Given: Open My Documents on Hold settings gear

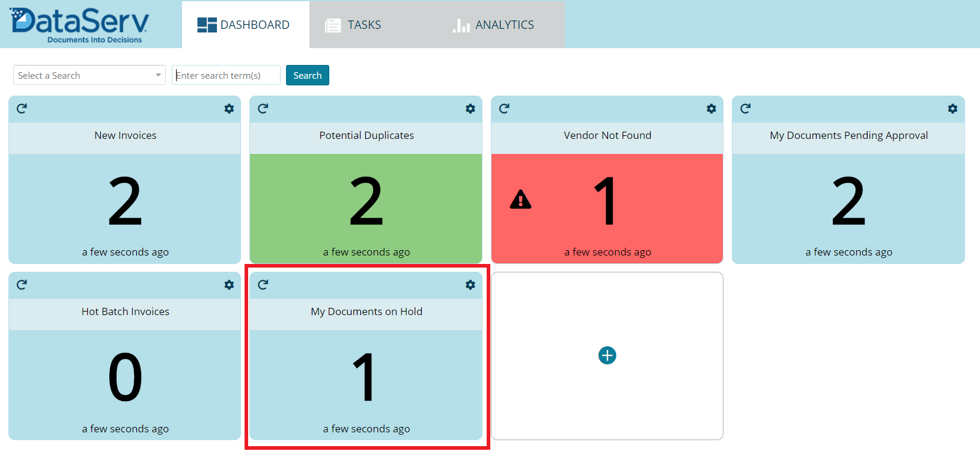Looking at the screenshot, I should click(x=470, y=285).
